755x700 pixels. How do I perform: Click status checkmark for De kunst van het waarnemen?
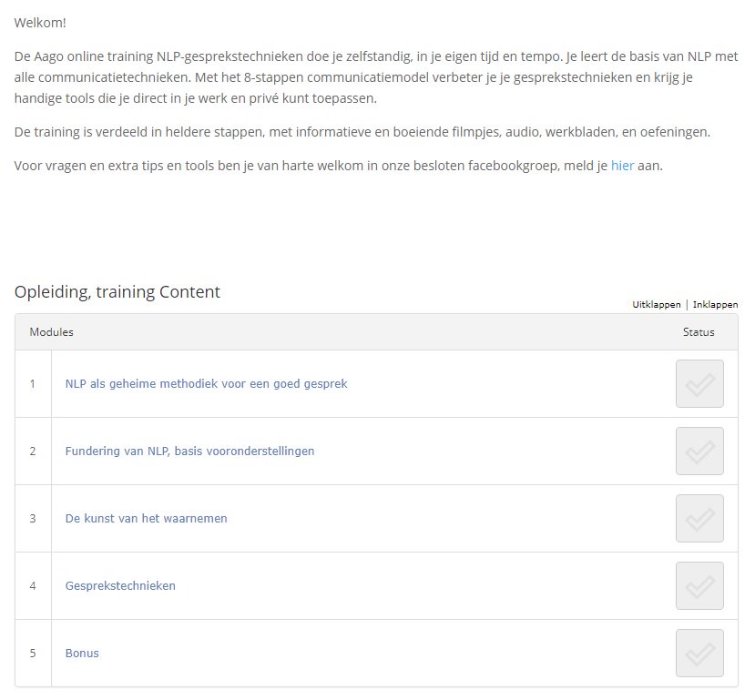click(699, 519)
